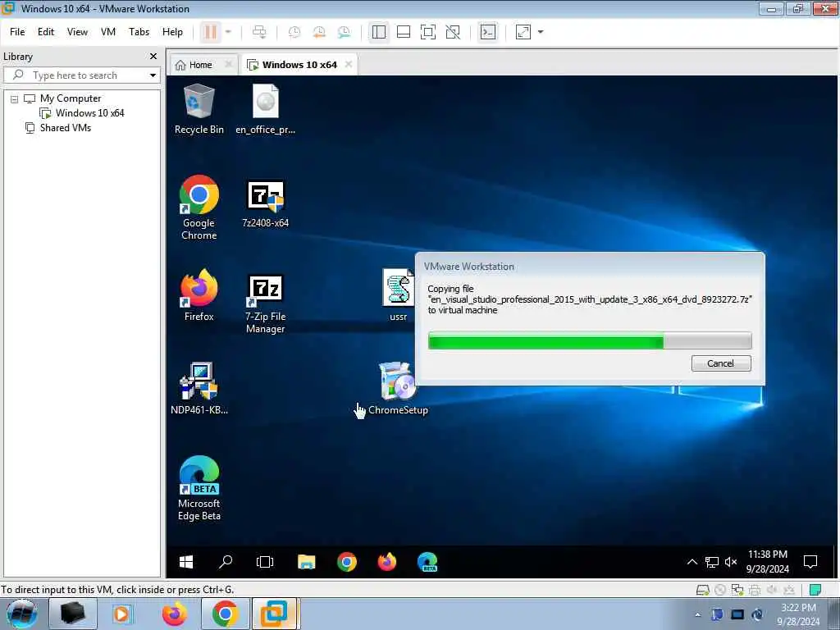This screenshot has height=630, width=840.
Task: Select the Recycle Bin desktop icon
Action: coord(199,110)
